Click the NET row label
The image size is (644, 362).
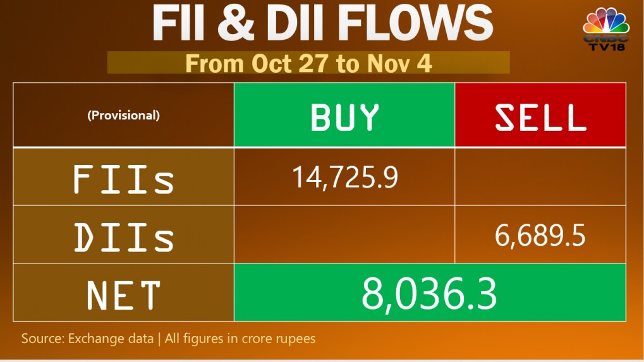click(124, 294)
